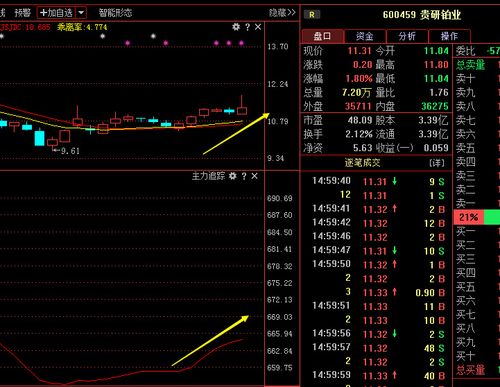Close the 主力追踪 indicator panel
500x387 pixels.
click(255, 176)
